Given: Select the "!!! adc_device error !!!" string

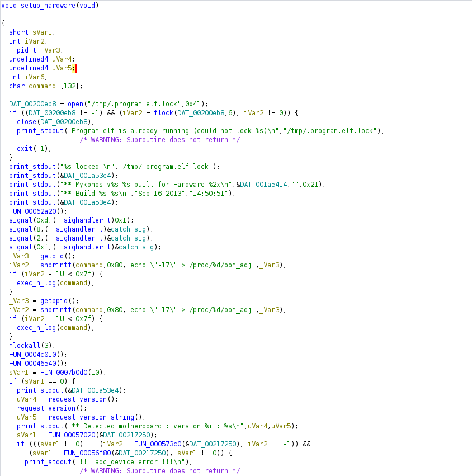Looking at the screenshot, I should [130, 462].
